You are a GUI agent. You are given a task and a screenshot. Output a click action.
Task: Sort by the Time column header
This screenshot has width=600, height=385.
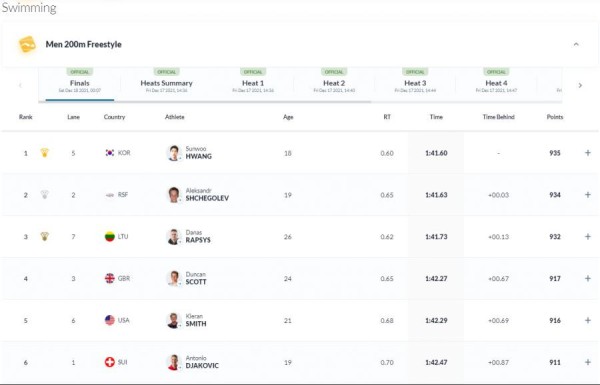click(436, 117)
